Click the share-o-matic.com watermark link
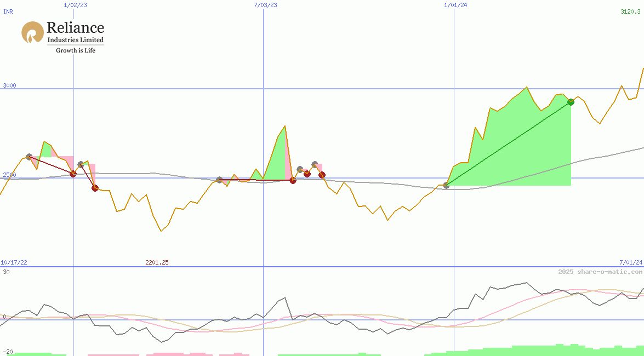 pyautogui.click(x=600, y=272)
